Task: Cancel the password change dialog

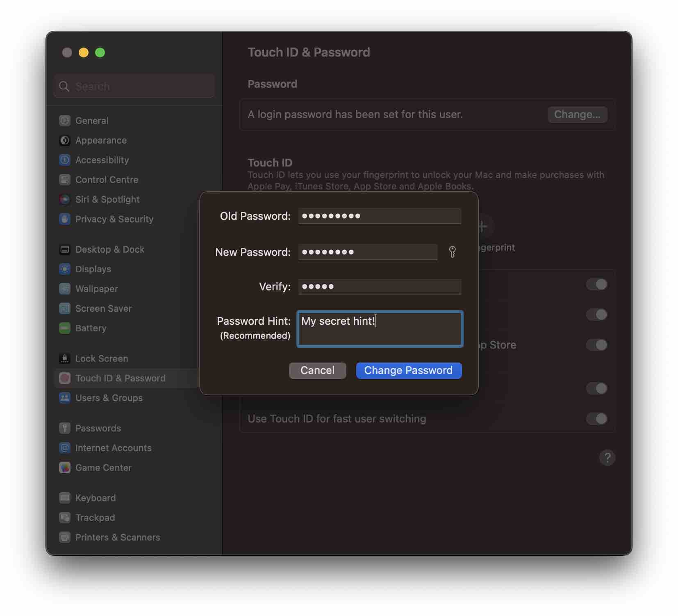Action: point(317,370)
